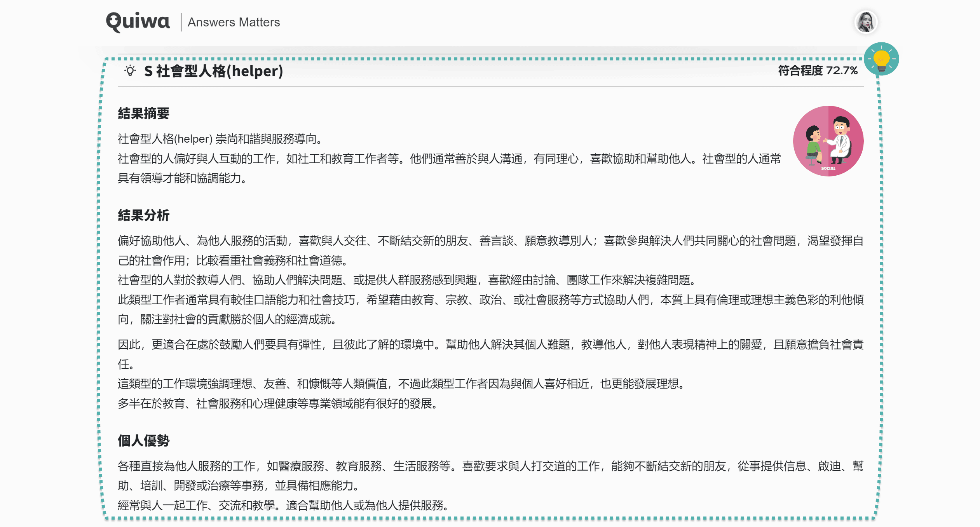The height and width of the screenshot is (527, 980).
Task: Click the paragraph starting 因此，更適合在
Action: point(490,345)
